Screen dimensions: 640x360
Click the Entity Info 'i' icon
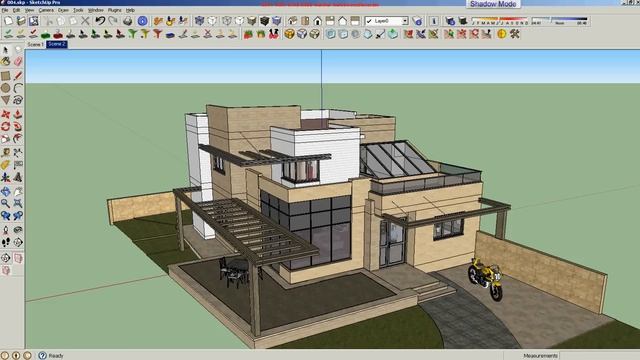pyautogui.click(x=434, y=20)
